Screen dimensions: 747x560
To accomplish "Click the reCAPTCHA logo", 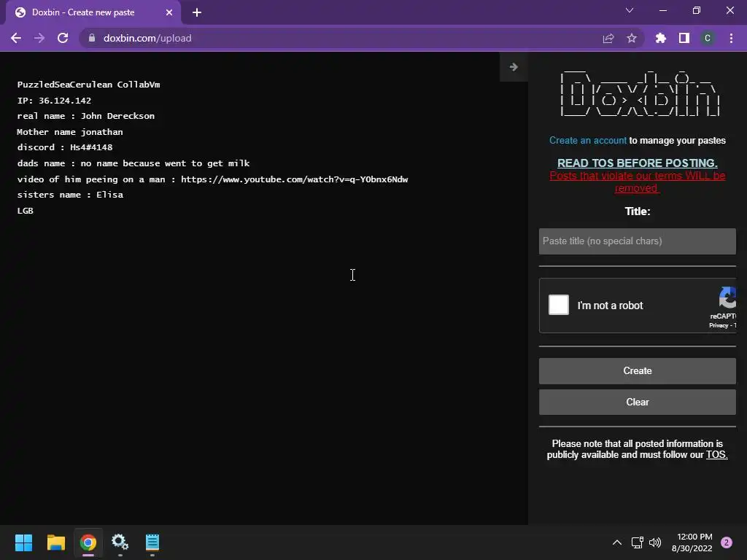I will click(x=727, y=297).
